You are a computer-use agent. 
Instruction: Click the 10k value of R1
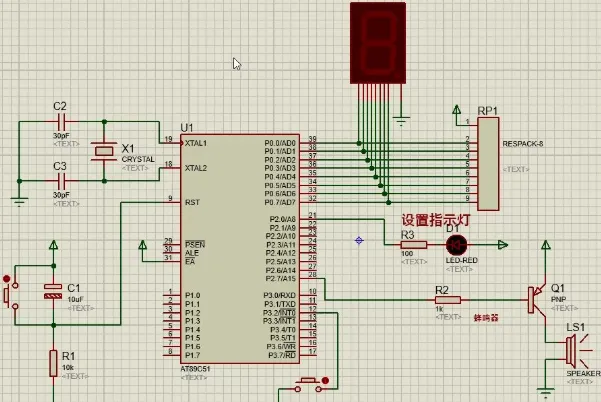tap(68, 367)
